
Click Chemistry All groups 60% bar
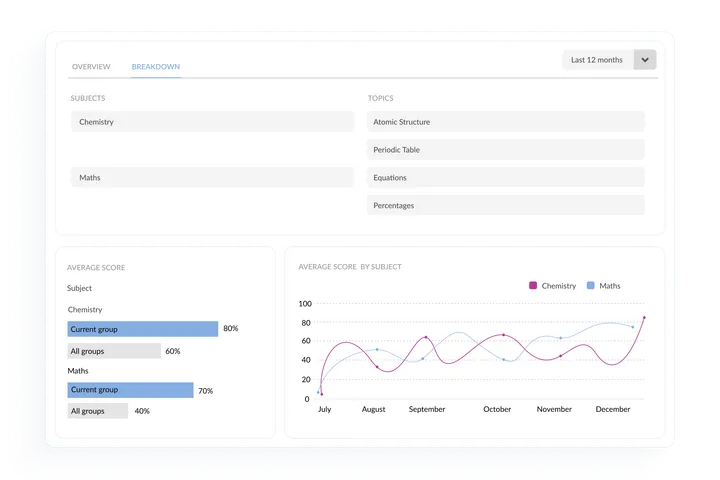coord(114,351)
